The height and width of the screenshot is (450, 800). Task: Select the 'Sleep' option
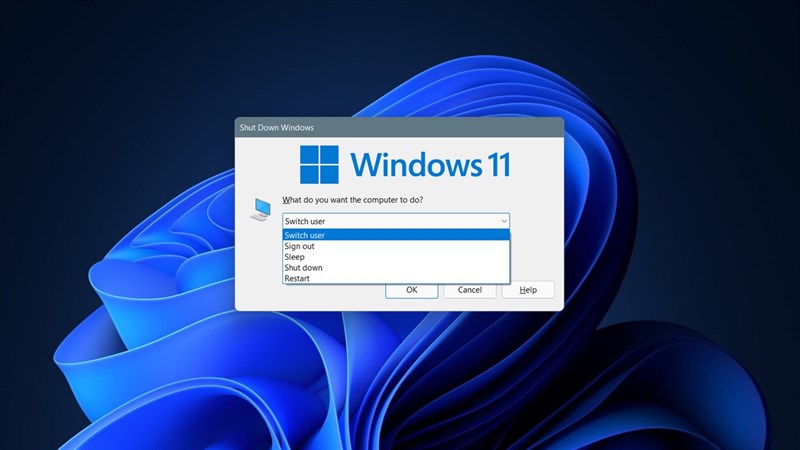click(396, 257)
